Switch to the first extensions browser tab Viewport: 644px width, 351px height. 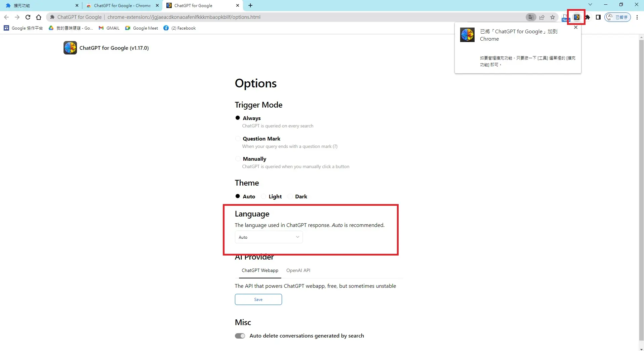(x=40, y=5)
